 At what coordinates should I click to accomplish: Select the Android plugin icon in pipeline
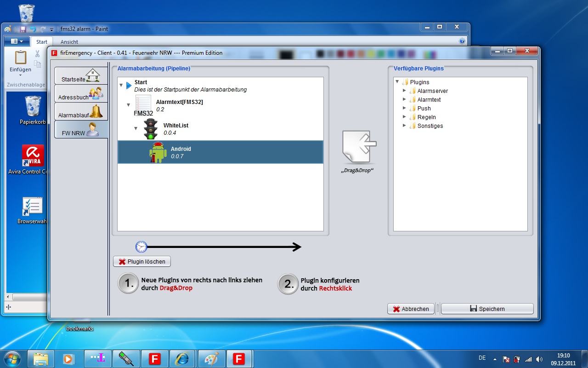pyautogui.click(x=158, y=153)
